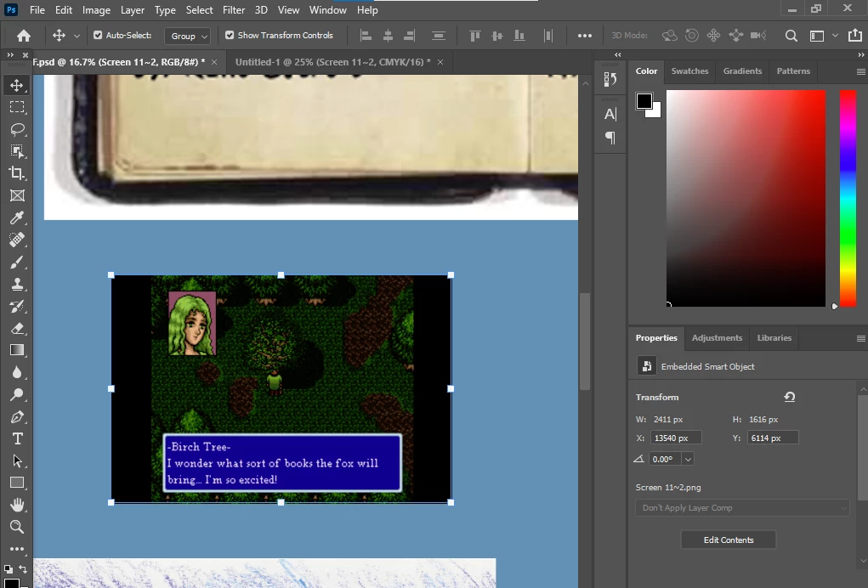Open the History panel icon
This screenshot has height=588, width=868.
pyautogui.click(x=610, y=80)
